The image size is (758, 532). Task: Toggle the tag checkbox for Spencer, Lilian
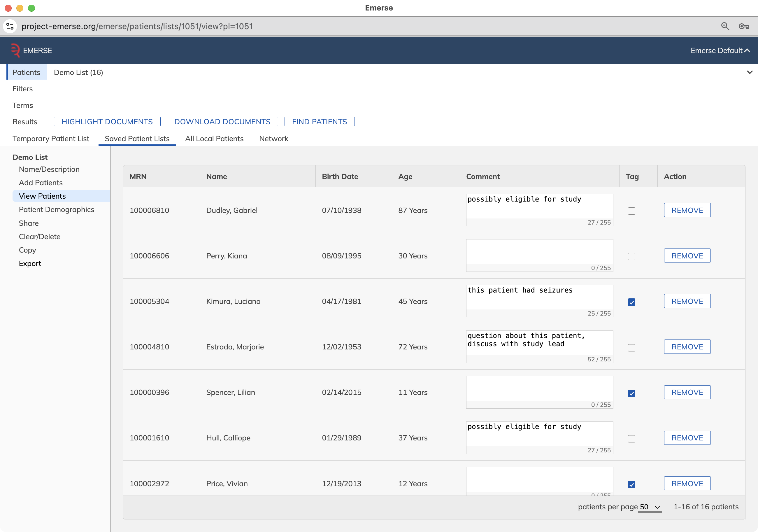tap(631, 393)
